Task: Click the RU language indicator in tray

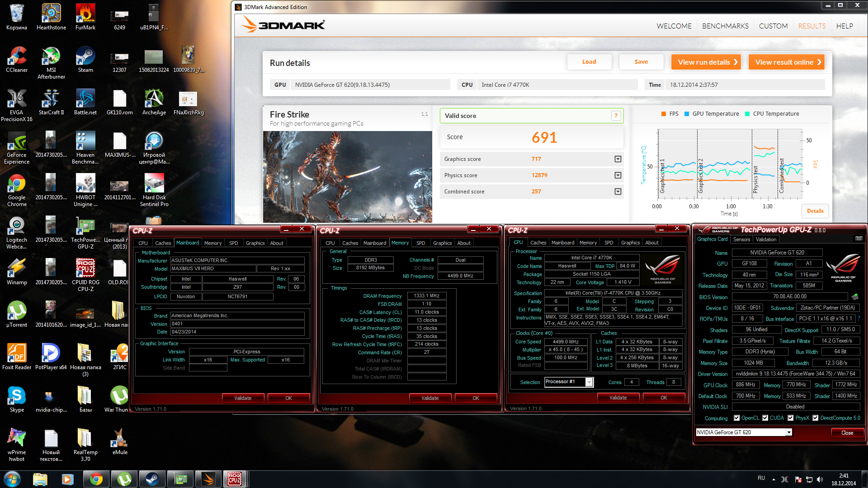Action: (761, 478)
